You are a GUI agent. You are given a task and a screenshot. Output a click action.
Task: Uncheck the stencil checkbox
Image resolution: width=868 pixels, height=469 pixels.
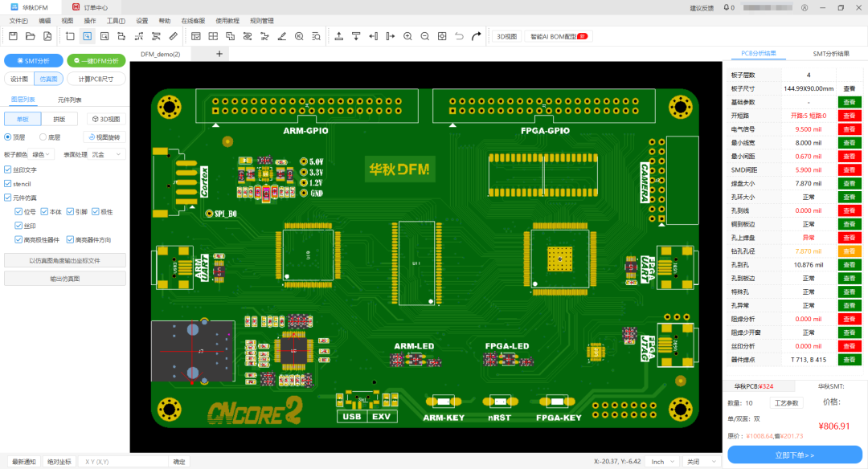[8, 184]
